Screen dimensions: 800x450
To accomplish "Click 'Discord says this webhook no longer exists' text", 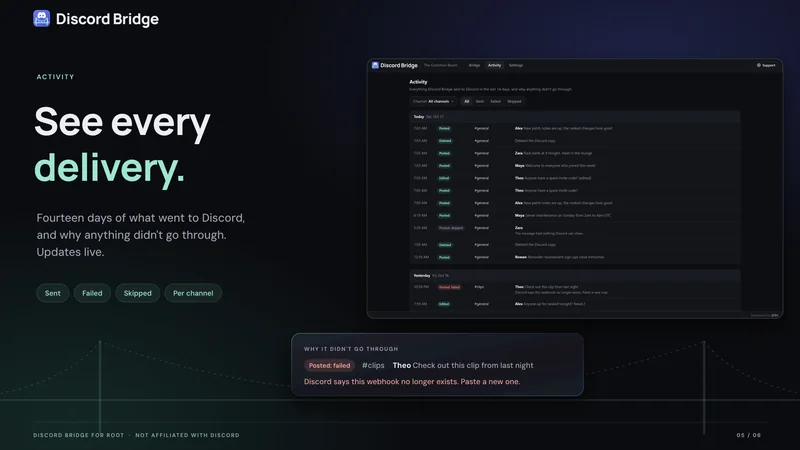I will pyautogui.click(x=412, y=382).
